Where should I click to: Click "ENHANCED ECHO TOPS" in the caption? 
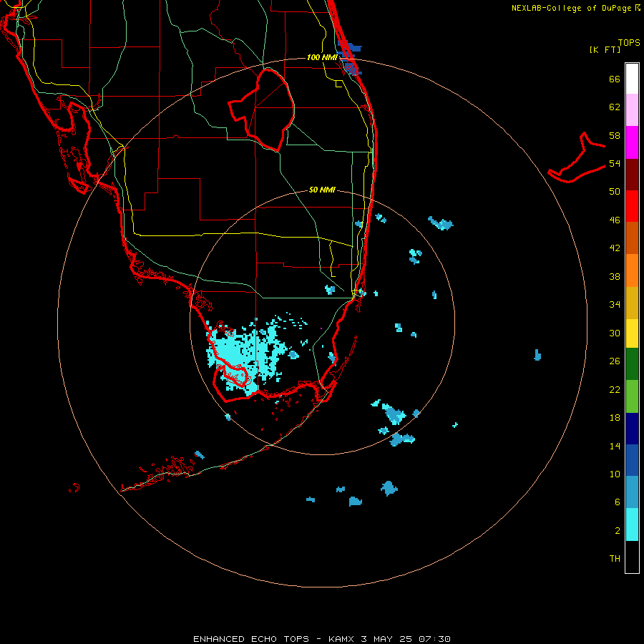click(251, 639)
